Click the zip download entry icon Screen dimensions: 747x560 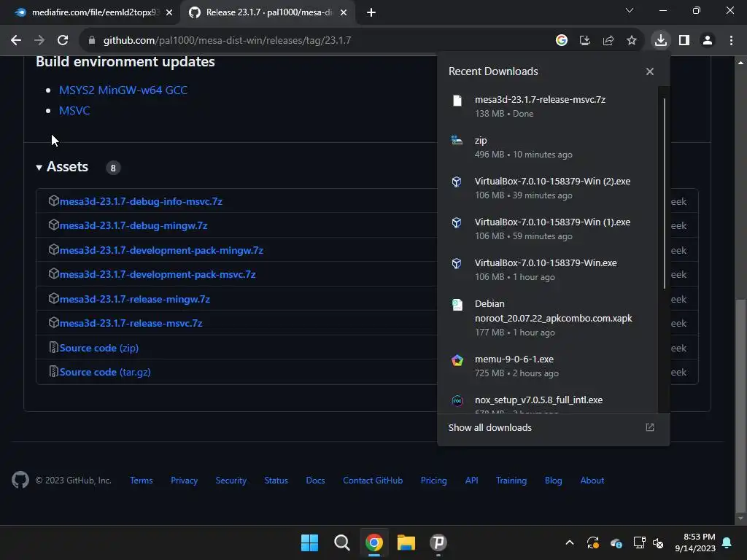click(457, 140)
